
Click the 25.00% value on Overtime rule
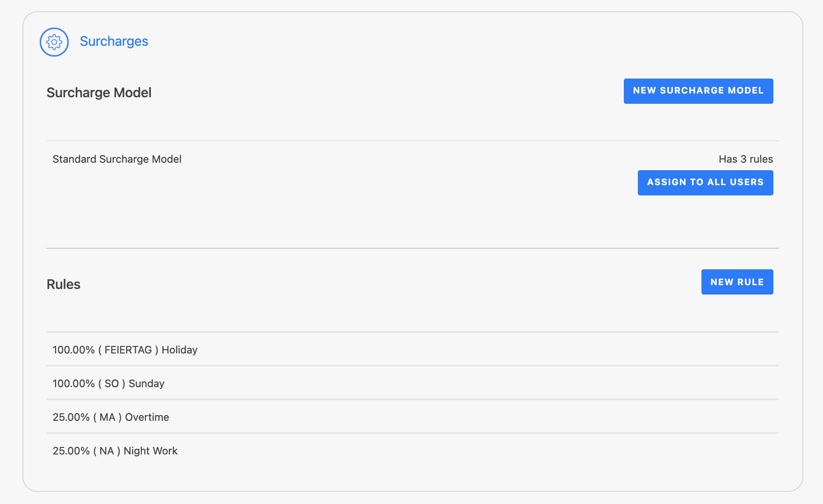tap(71, 418)
